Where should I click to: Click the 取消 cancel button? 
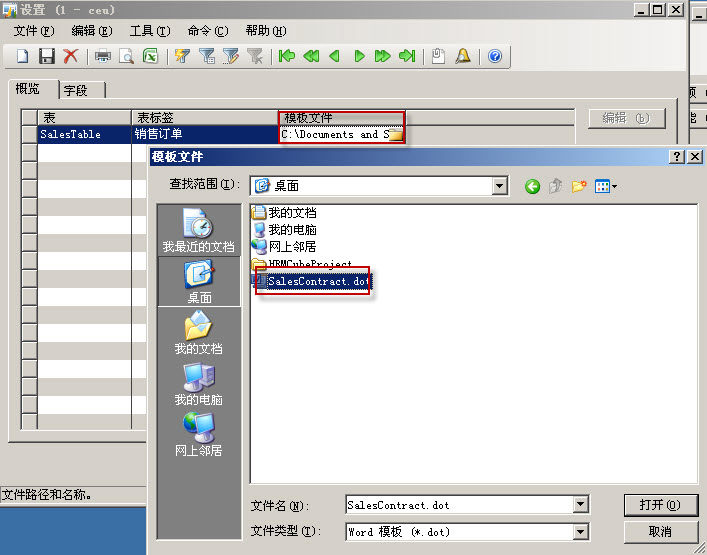pos(660,532)
